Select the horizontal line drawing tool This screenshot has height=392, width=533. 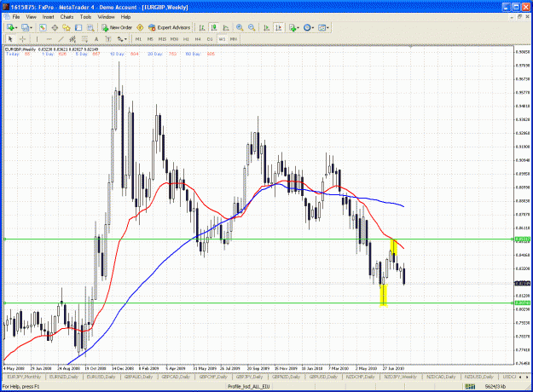(x=49, y=39)
